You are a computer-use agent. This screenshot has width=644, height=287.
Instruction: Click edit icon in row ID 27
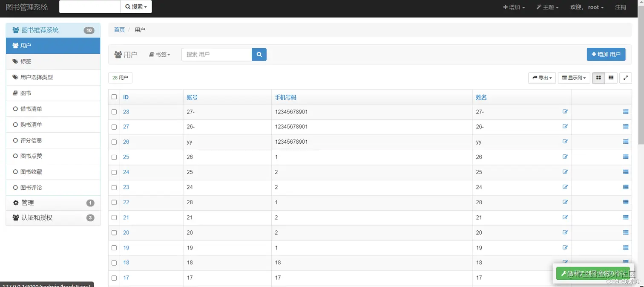pos(565,126)
